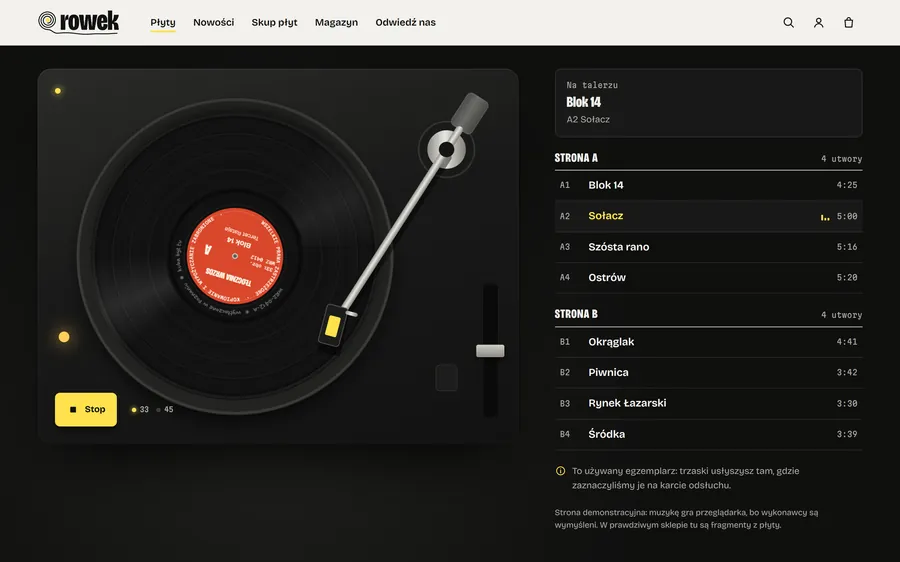900x562 pixels.
Task: Open the Nowości menu item
Action: point(214,22)
